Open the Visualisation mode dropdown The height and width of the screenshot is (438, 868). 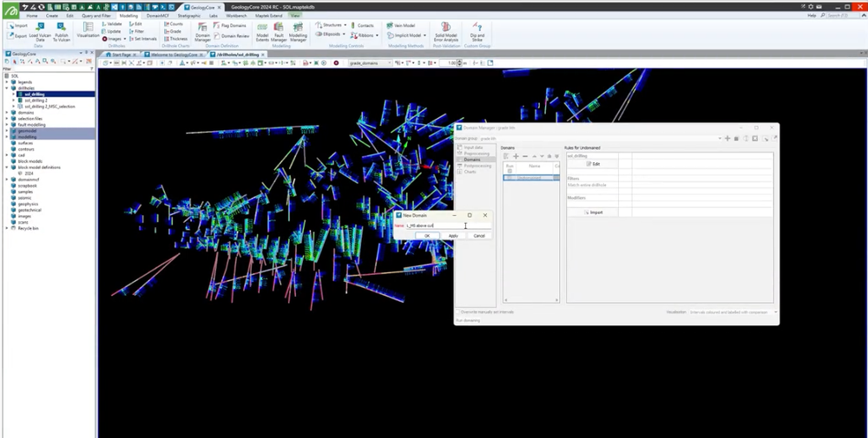[733, 312]
